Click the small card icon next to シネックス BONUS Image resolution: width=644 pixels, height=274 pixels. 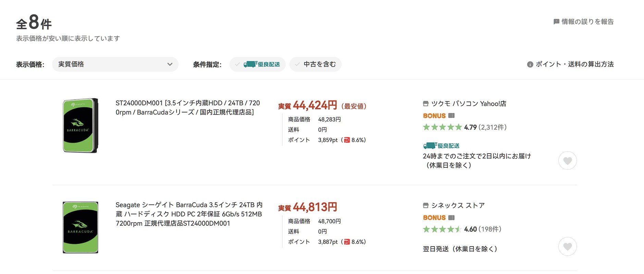pos(451,217)
